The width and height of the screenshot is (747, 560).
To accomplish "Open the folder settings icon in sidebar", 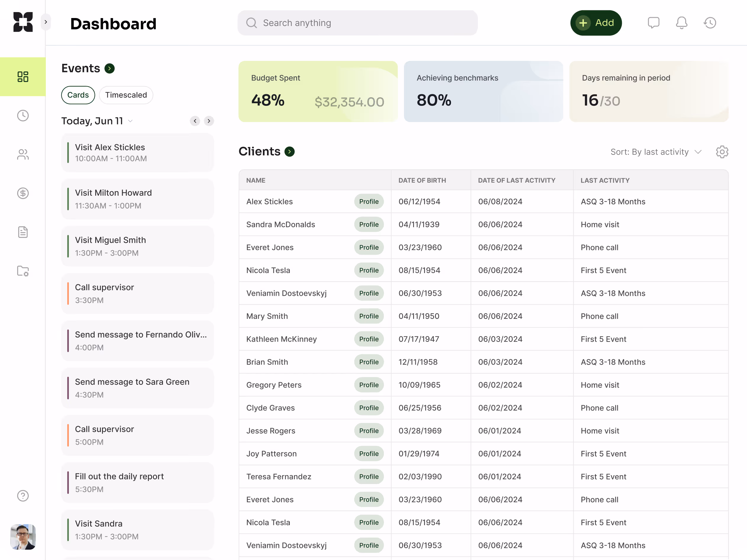I will (23, 271).
